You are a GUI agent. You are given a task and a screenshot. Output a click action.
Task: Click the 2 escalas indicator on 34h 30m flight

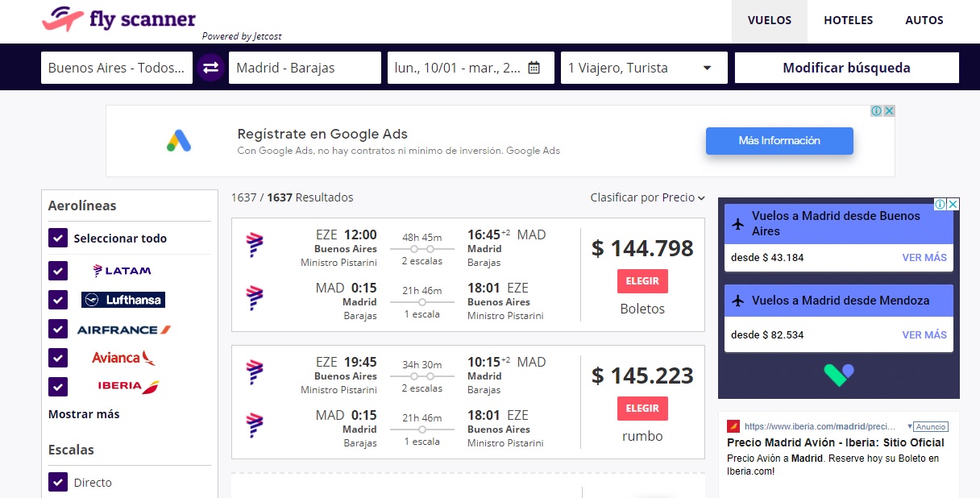pos(422,388)
